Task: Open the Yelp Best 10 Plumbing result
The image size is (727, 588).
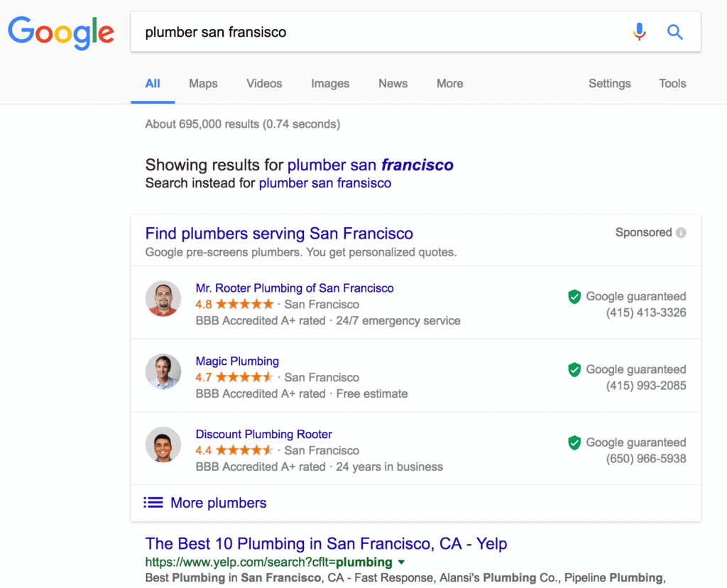Action: pos(326,543)
